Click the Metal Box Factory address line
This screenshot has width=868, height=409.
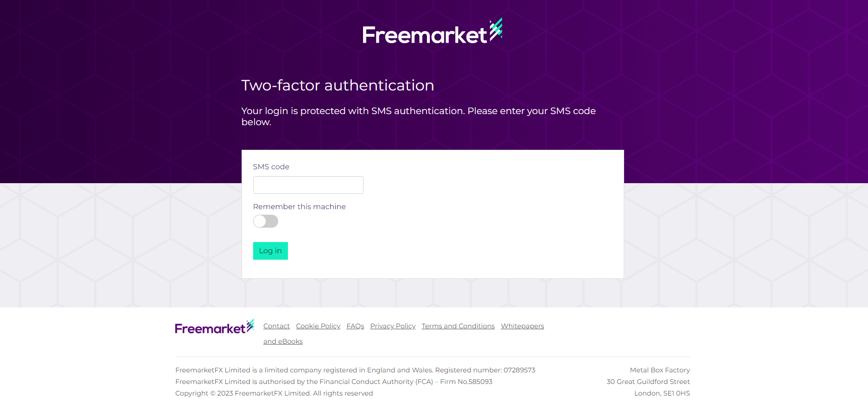click(x=660, y=370)
